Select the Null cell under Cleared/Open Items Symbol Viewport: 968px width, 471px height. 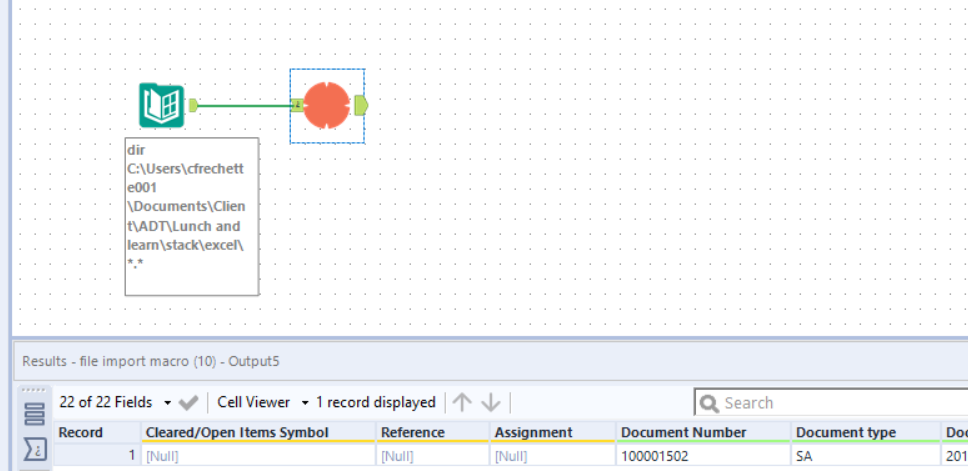pos(258,456)
